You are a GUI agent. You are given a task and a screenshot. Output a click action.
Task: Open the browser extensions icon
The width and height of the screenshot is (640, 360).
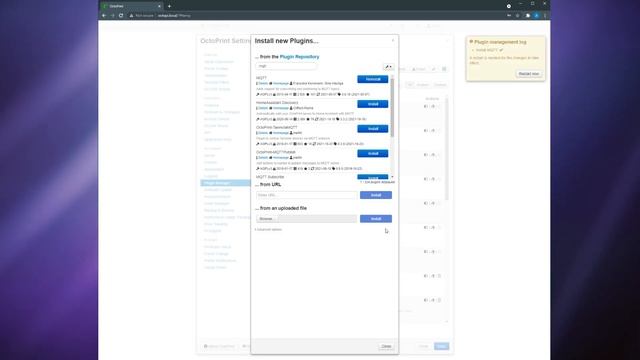[527, 16]
